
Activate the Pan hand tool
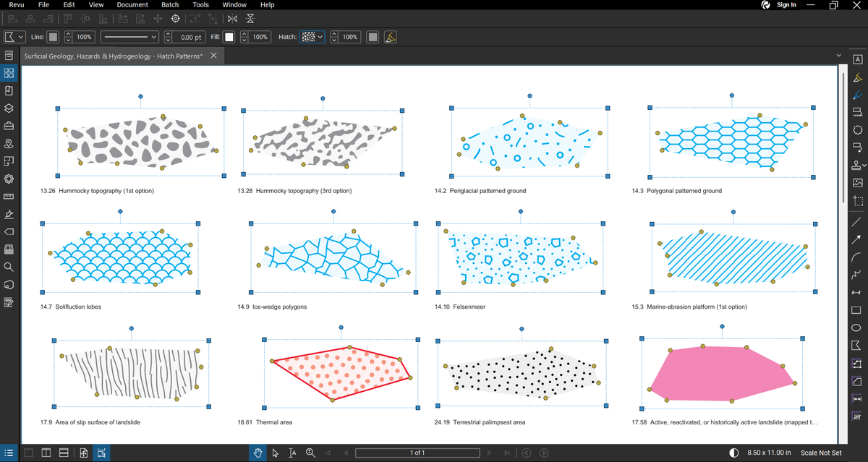point(258,453)
